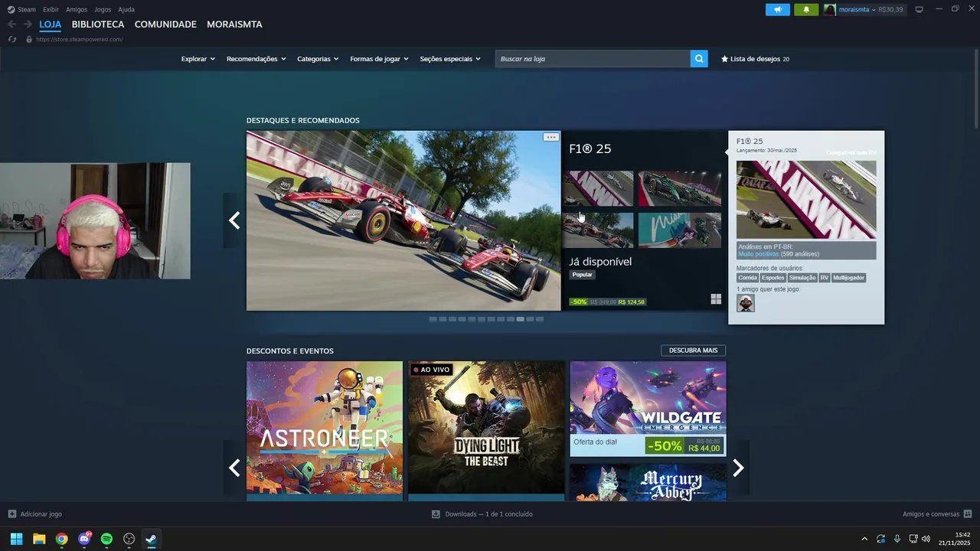
Task: Expand the Seções especiais dropdown
Action: pos(450,59)
